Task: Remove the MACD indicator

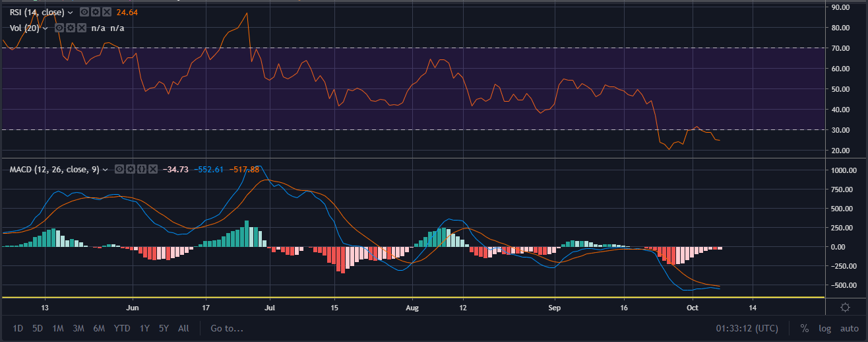Action: point(152,170)
